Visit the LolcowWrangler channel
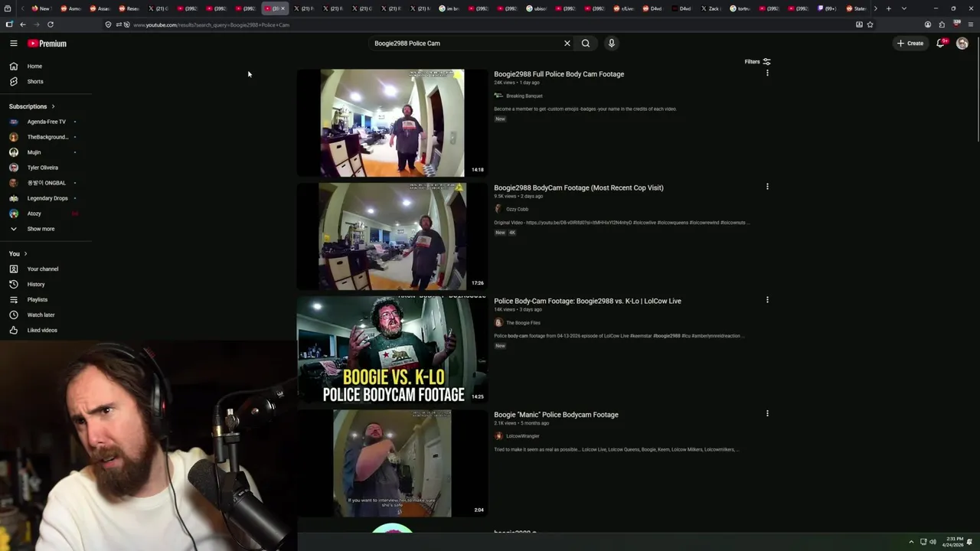Image resolution: width=980 pixels, height=551 pixels. [x=522, y=436]
